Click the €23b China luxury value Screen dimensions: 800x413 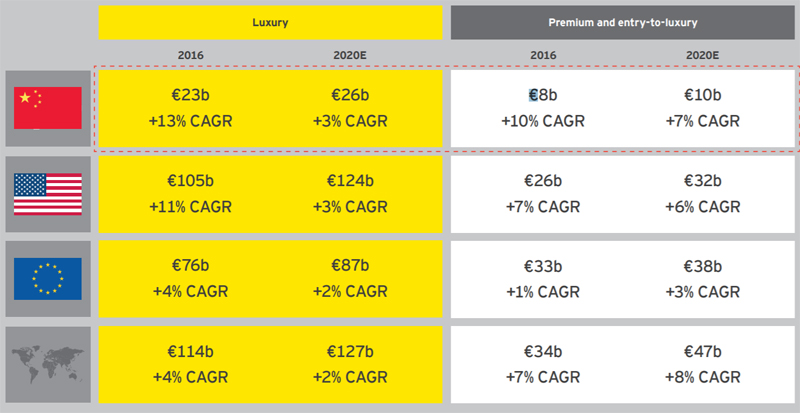[x=191, y=96]
